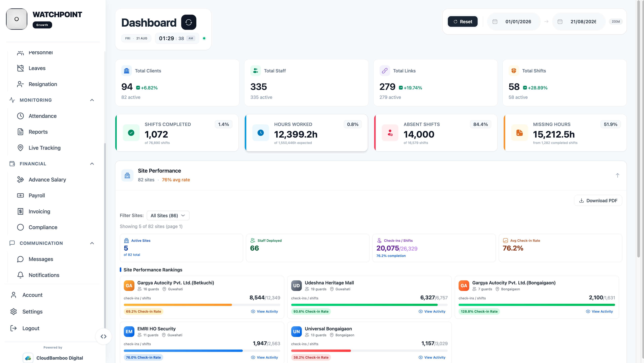Click the HOURS WORKED stat card
Screen dimensions: 644x363
tap(306, 133)
